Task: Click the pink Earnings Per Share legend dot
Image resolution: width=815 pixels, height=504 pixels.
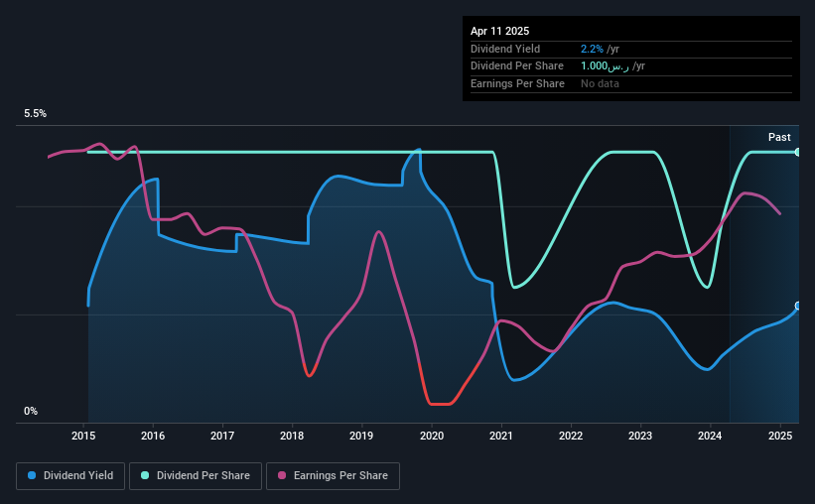Action: coord(282,475)
